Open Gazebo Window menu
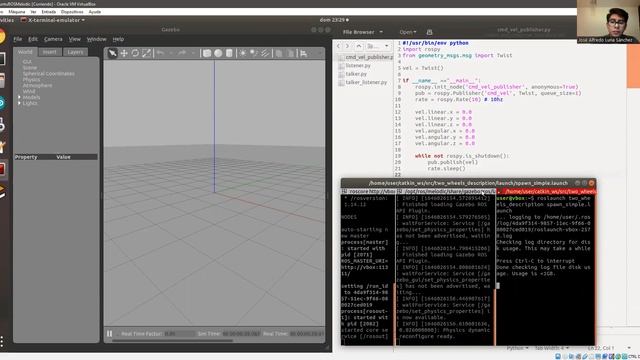The width and height of the screenshot is (640, 360). (96, 39)
